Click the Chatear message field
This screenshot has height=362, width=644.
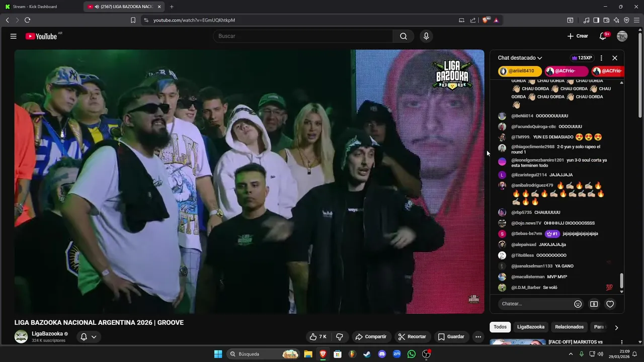tap(535, 304)
